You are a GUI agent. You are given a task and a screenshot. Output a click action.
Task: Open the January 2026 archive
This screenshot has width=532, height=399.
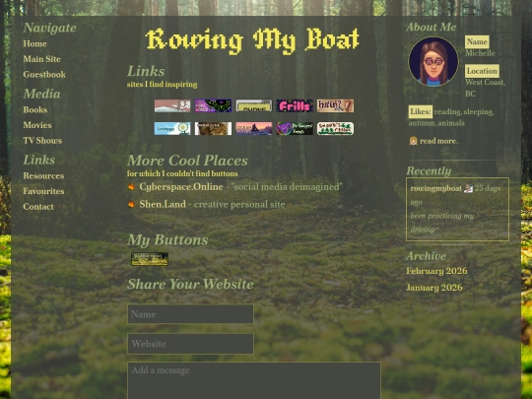tap(434, 288)
